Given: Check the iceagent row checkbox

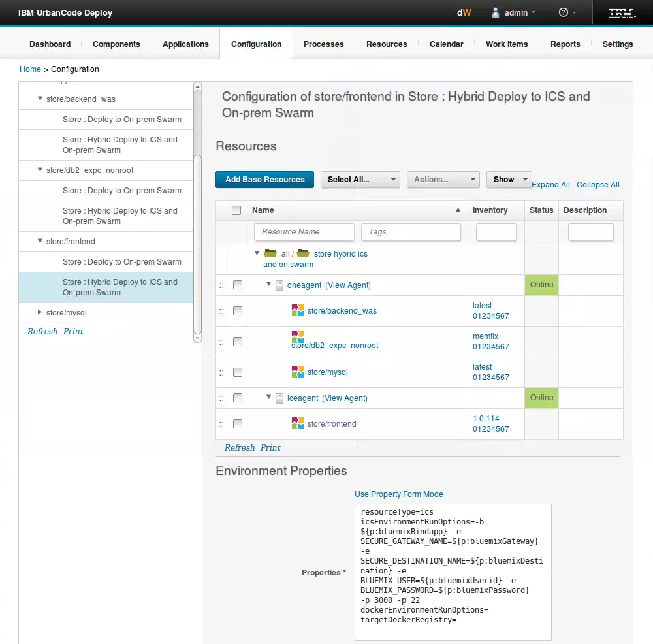Looking at the screenshot, I should (x=238, y=398).
